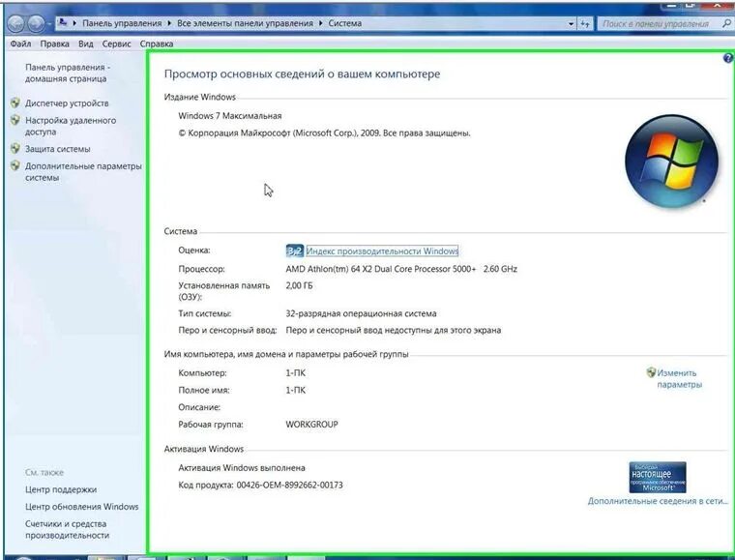Open Защита системы link
The image size is (735, 560).
click(x=58, y=149)
